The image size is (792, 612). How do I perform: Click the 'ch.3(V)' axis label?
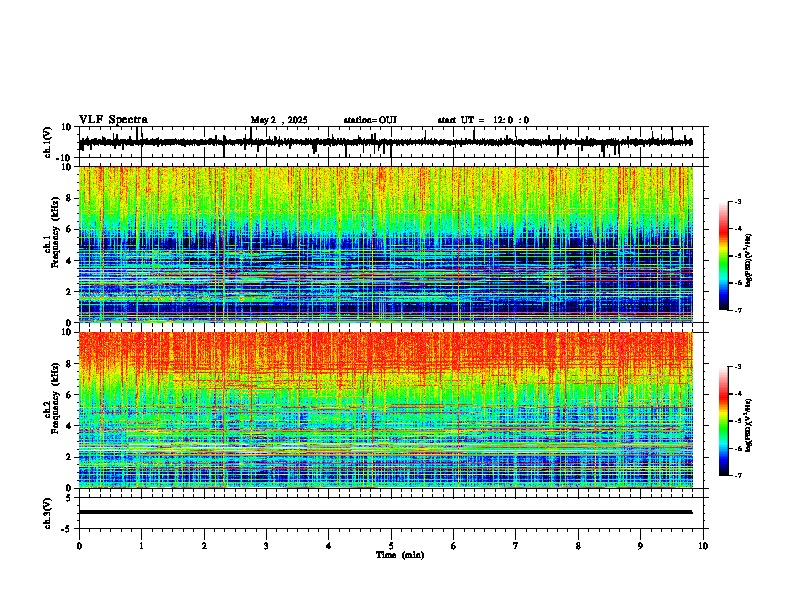pos(48,514)
